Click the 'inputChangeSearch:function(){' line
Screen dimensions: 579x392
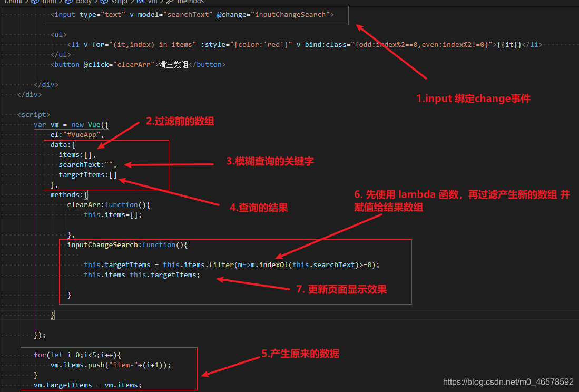127,244
